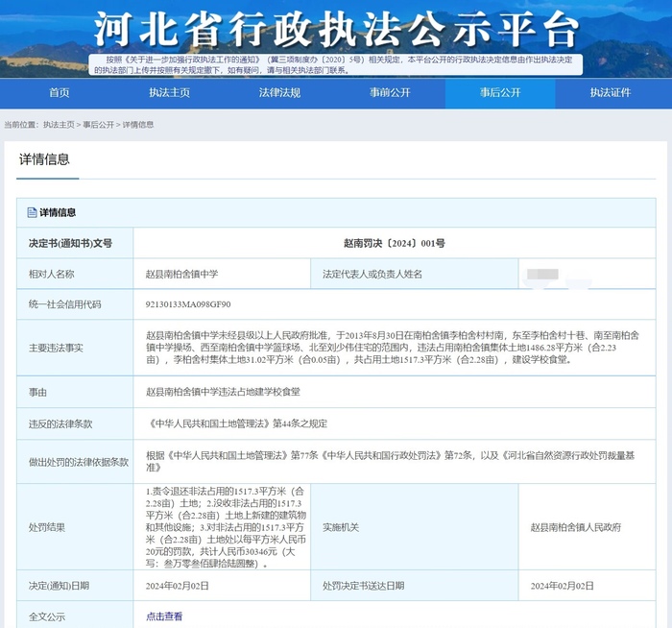Click breadcrumb link 事后公开

tap(98, 125)
